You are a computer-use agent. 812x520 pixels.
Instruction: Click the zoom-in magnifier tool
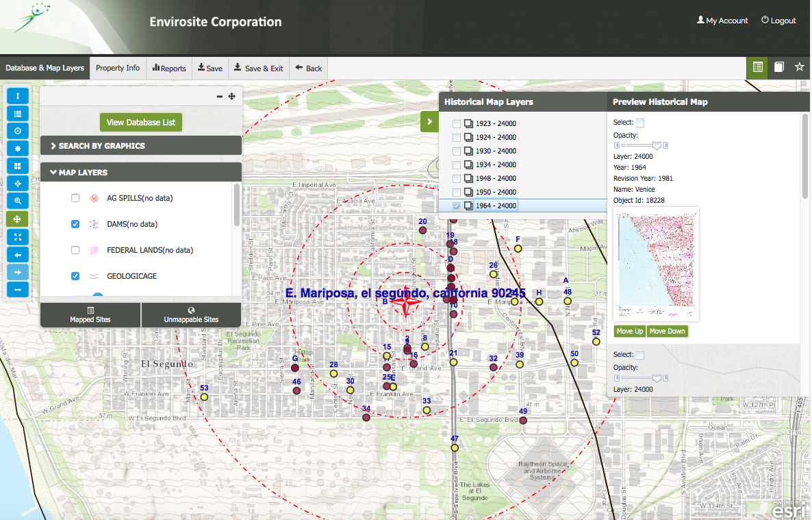pyautogui.click(x=18, y=201)
